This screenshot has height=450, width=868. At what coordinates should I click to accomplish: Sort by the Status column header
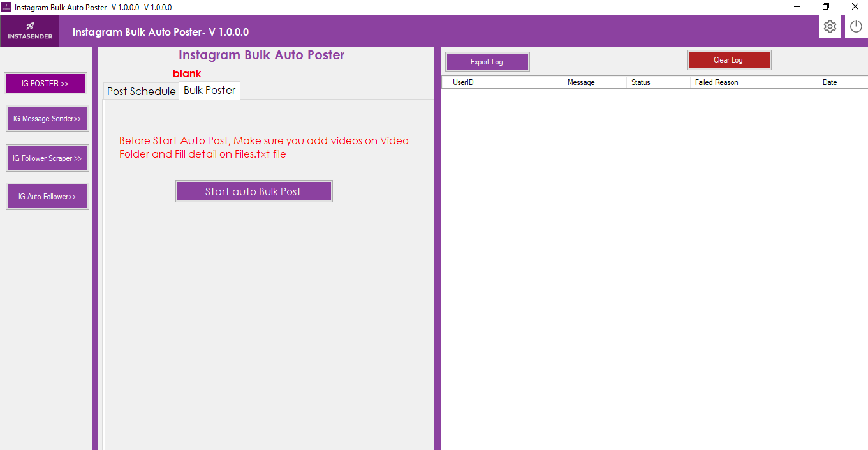658,82
